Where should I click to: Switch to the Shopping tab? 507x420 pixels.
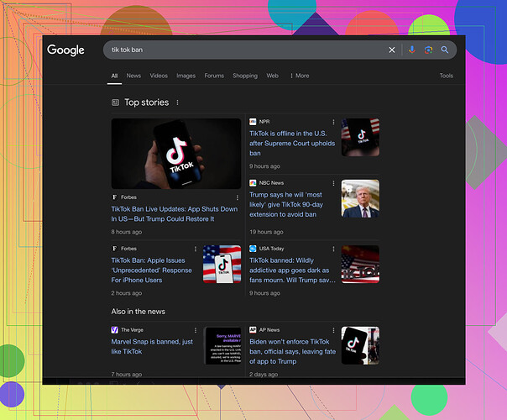[x=245, y=76]
